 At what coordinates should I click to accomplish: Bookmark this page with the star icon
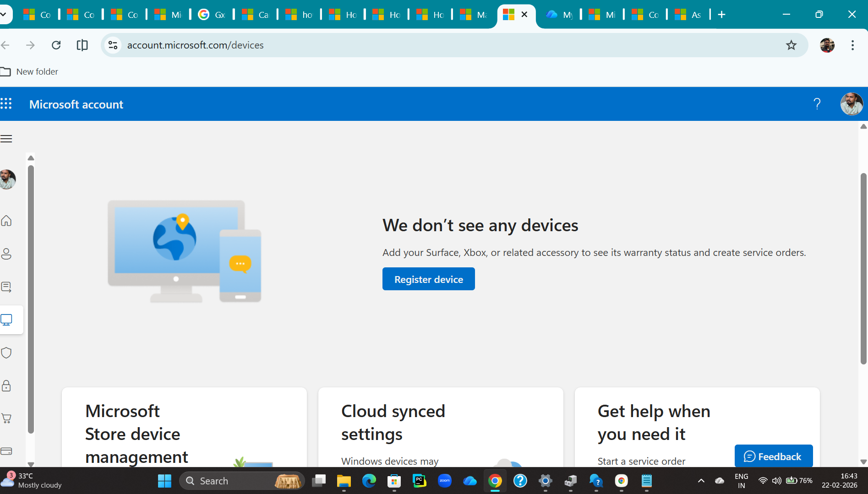(791, 45)
